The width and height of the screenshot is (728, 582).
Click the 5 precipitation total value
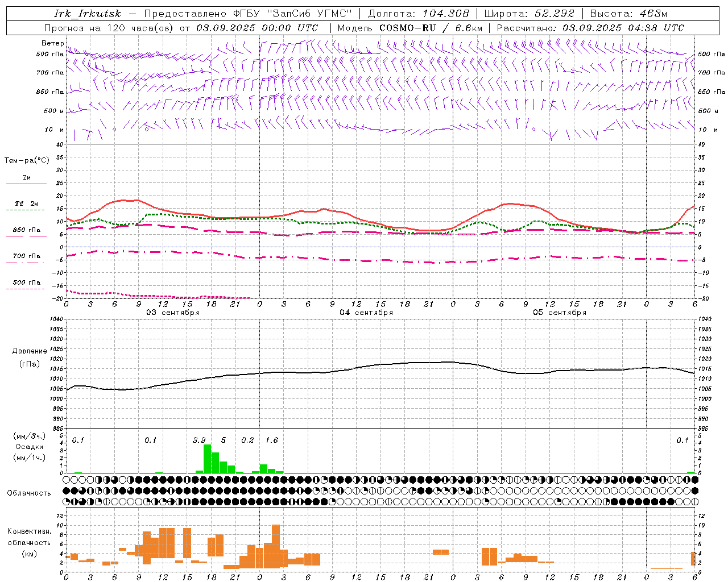(x=224, y=440)
